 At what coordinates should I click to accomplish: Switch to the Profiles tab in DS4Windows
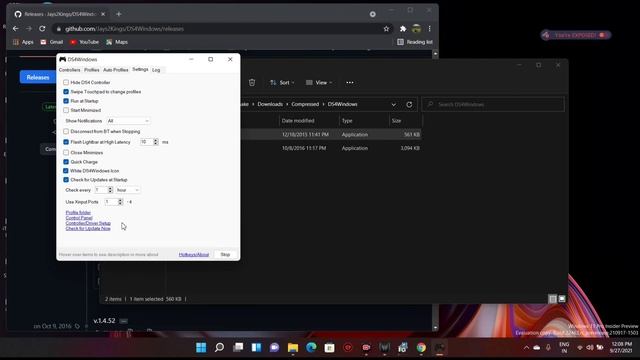pos(92,70)
